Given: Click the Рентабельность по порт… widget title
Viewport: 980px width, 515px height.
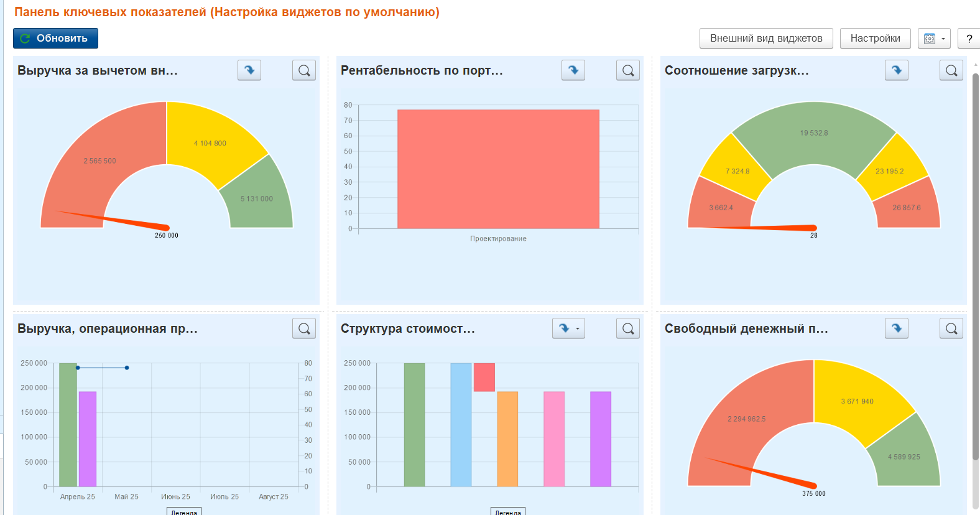Looking at the screenshot, I should 422,70.
